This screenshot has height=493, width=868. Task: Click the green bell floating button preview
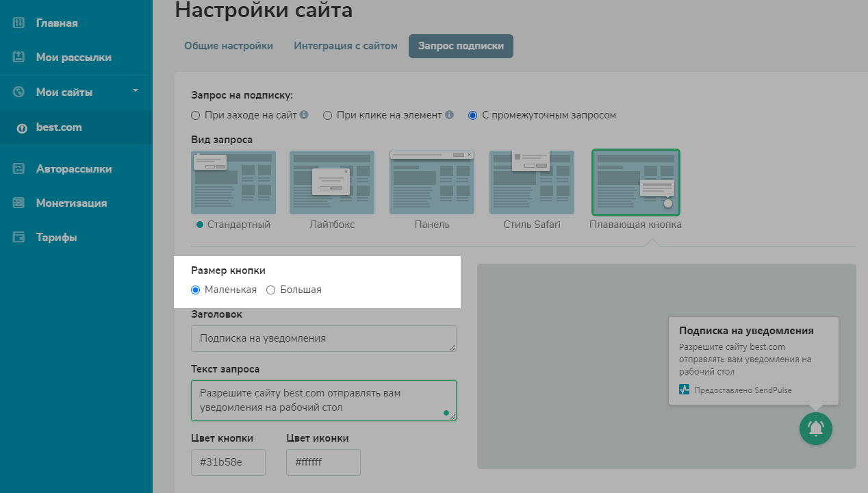[x=815, y=429]
